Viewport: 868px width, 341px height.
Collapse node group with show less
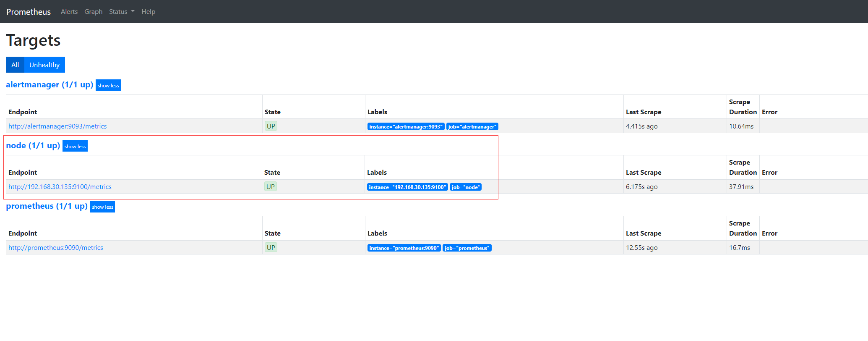click(x=75, y=146)
